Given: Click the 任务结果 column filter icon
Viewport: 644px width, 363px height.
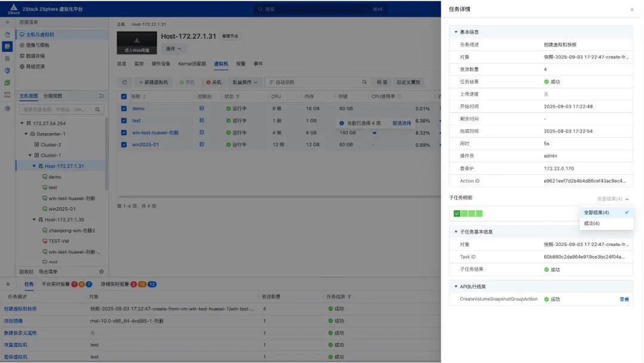Looking at the screenshot, I should 349,297.
